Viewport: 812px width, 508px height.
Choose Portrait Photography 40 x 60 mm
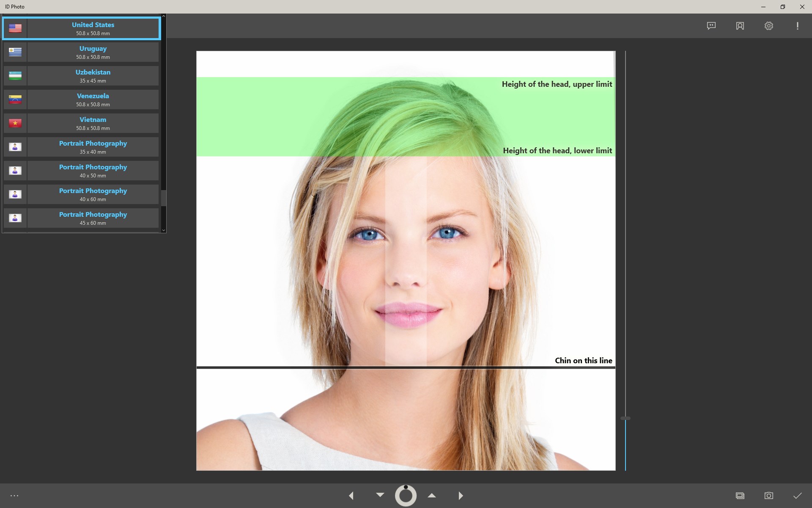(93, 194)
